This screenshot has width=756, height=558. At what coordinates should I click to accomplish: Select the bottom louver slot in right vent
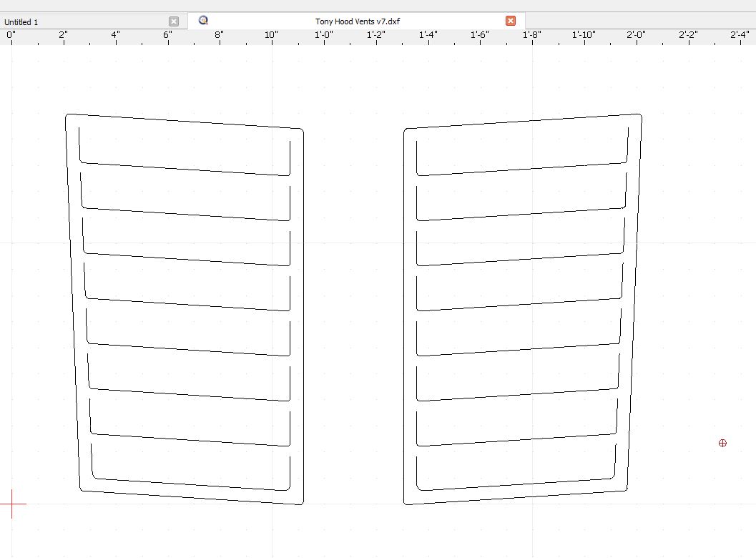tap(516, 484)
